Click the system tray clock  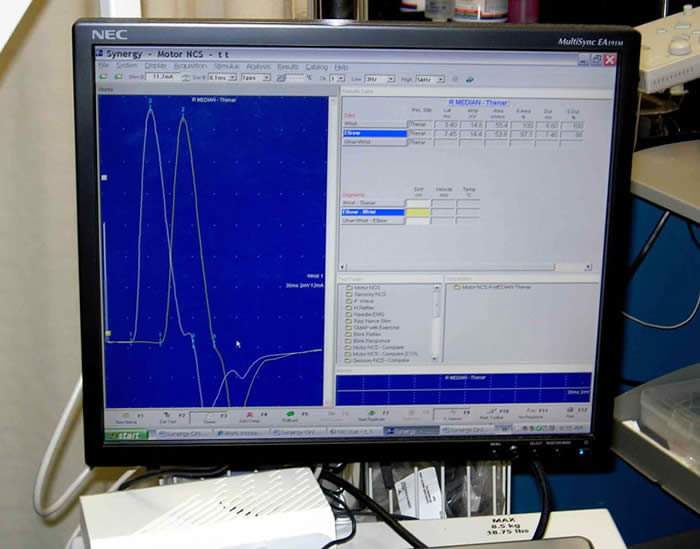click(x=571, y=427)
